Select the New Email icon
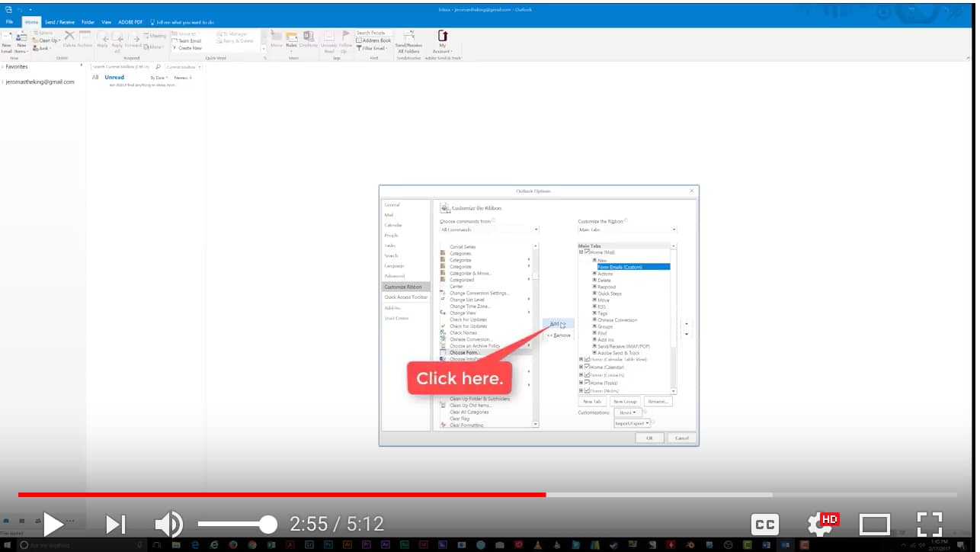Screen dimensions: 980x552 [x=9, y=43]
